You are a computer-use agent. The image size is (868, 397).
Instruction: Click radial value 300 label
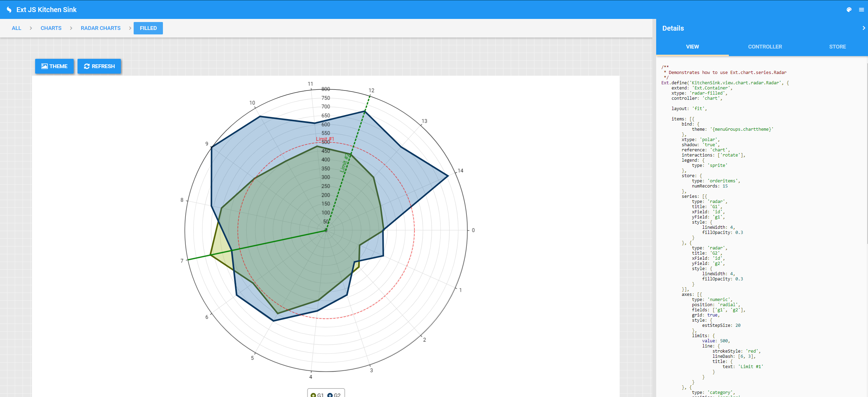[x=325, y=177]
